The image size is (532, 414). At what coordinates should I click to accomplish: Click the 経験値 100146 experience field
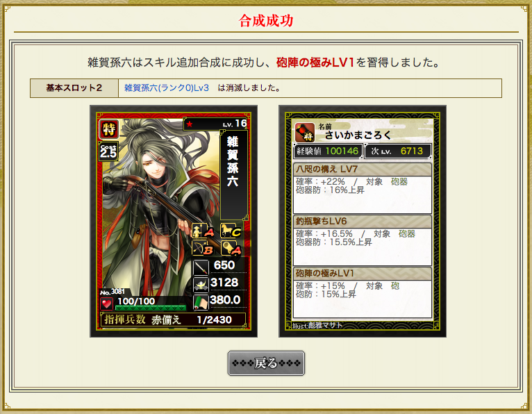pyautogui.click(x=328, y=151)
